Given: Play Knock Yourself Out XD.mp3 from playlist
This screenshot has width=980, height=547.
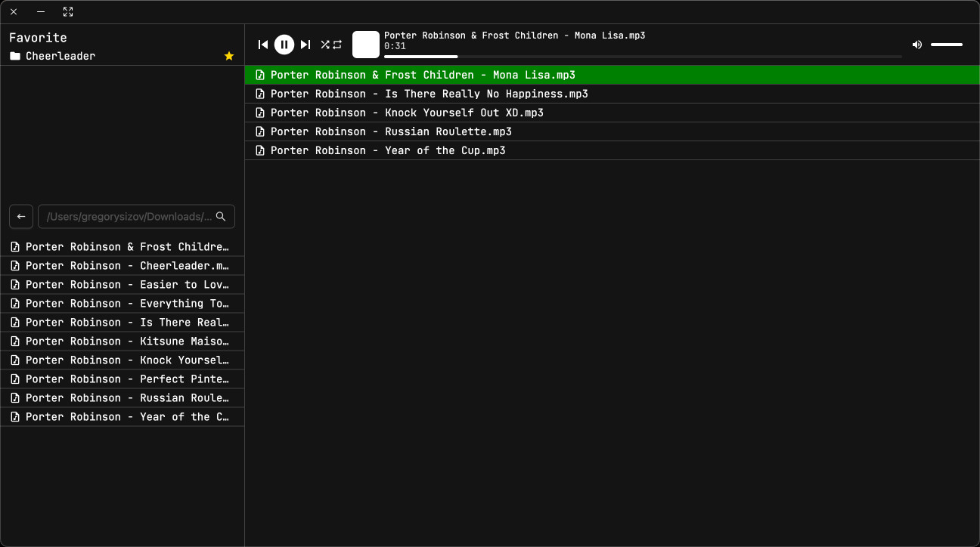Looking at the screenshot, I should (612, 113).
